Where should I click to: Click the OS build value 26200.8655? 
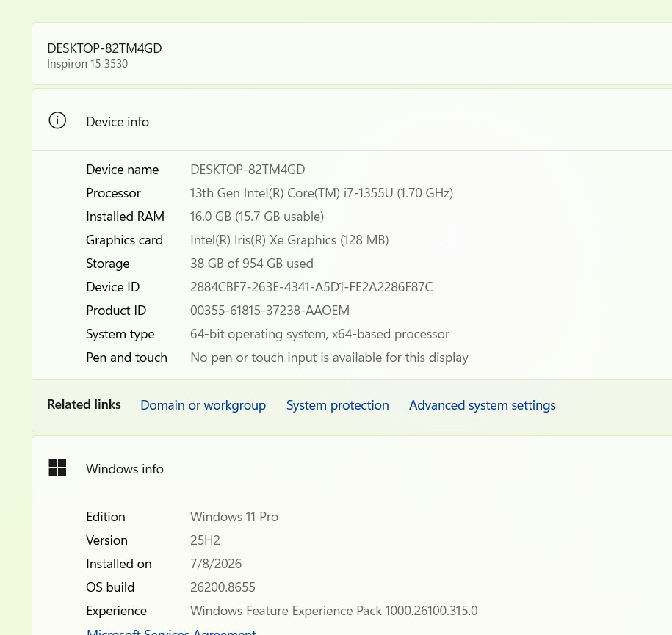click(223, 587)
